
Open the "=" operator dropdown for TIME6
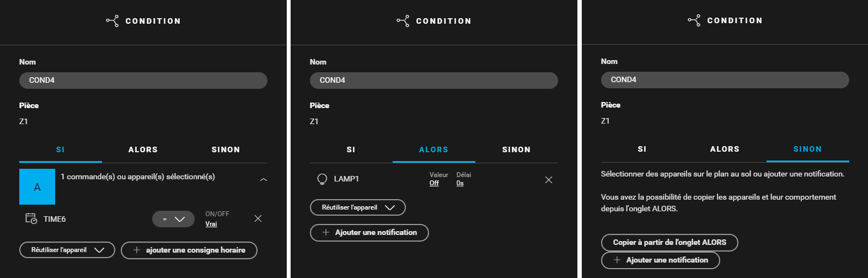coord(173,219)
